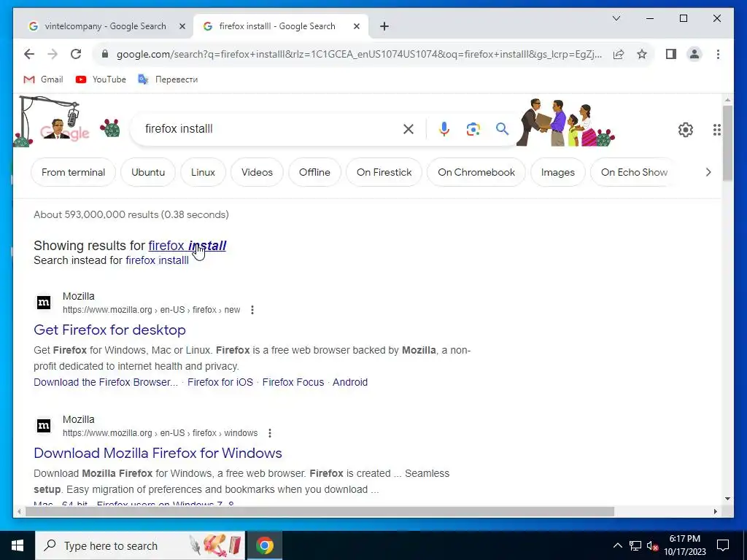Viewport: 747px width, 560px height.
Task: Click the vertical scrollbar thumb
Action: pos(727,143)
